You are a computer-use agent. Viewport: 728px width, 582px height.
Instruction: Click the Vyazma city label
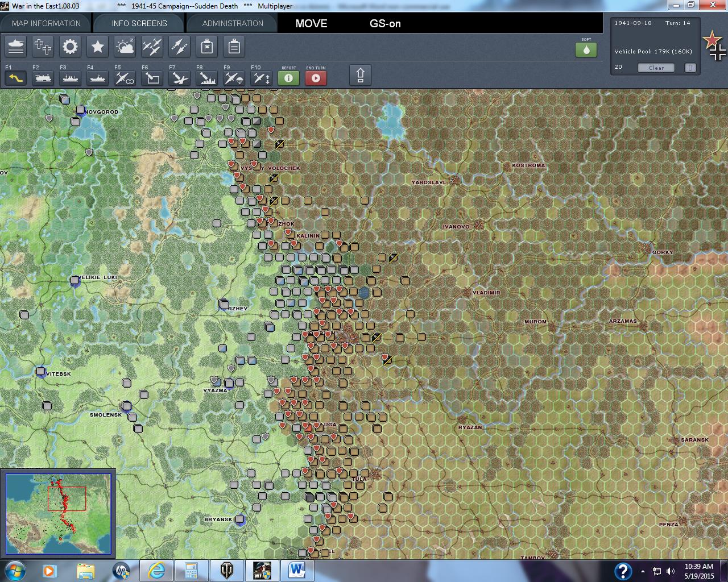[215, 390]
